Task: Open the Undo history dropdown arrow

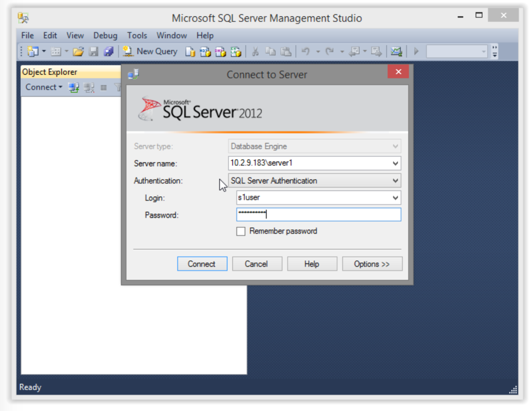Action: coord(318,51)
